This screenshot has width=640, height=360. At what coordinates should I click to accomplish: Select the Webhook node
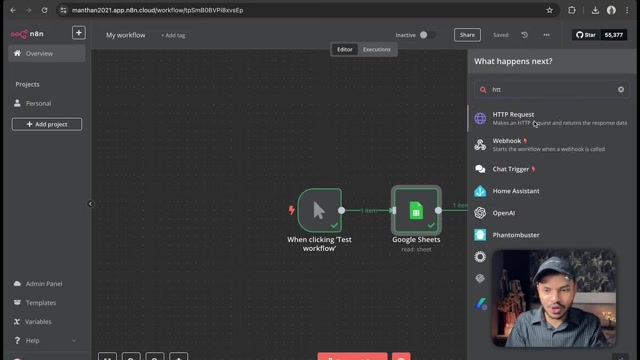551,144
